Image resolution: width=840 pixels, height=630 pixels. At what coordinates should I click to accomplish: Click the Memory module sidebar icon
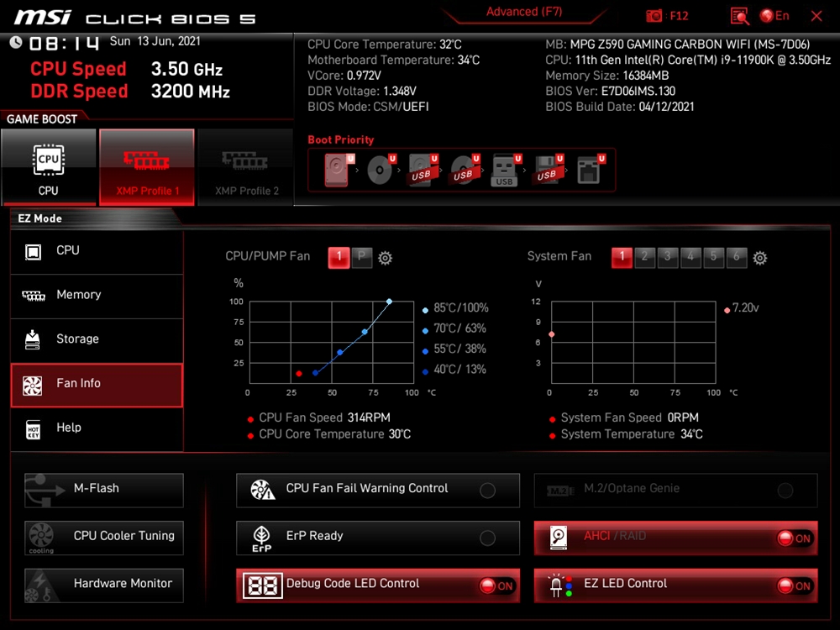(x=34, y=296)
